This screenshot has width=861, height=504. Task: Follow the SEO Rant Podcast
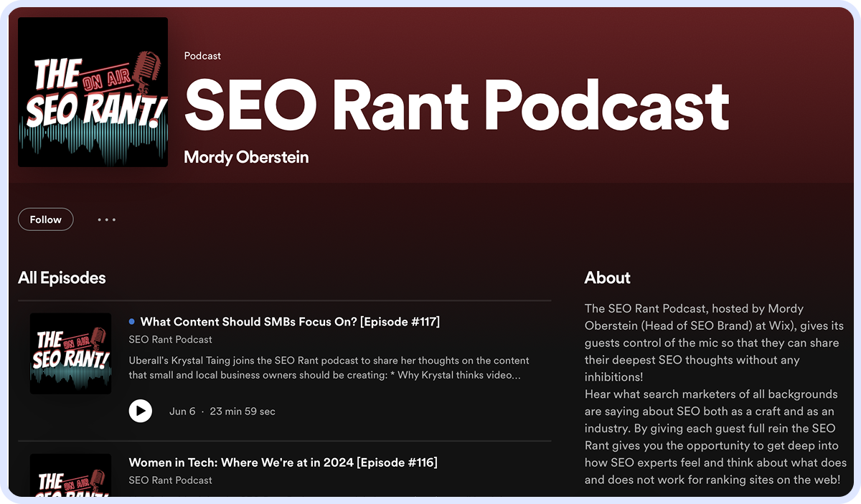46,219
